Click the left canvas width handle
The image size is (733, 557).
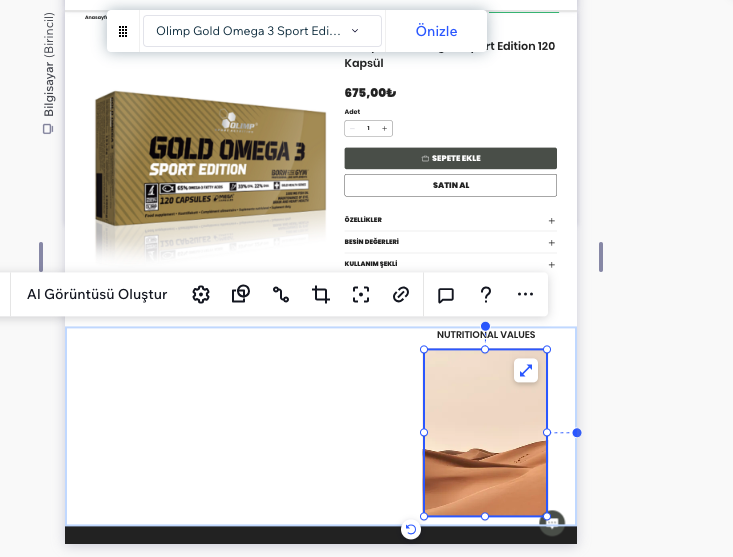pyautogui.click(x=41, y=257)
